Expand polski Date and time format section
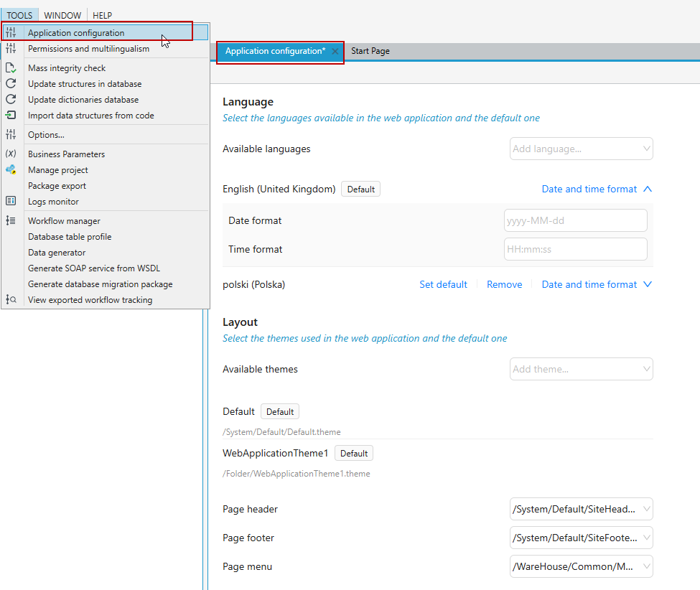Screen dimensions: 700x590 click(x=597, y=285)
